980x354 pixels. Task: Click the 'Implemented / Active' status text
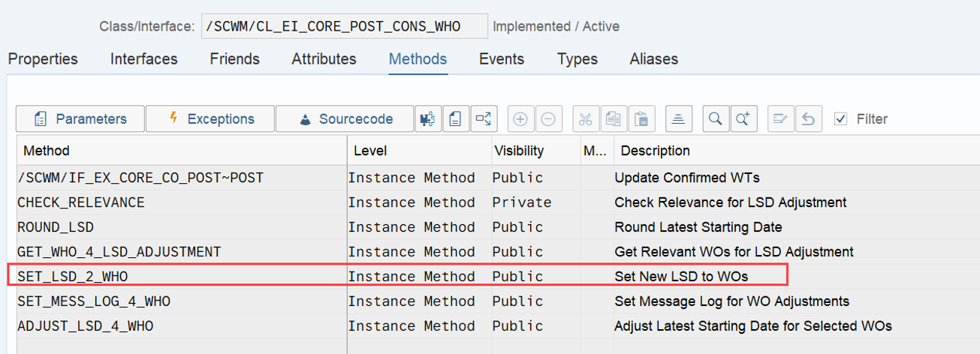point(556,26)
